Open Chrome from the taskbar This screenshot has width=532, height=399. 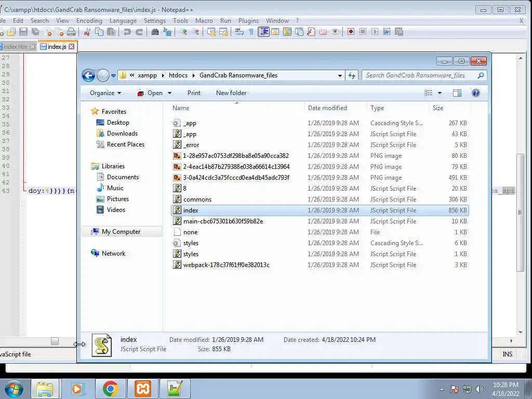pyautogui.click(x=110, y=389)
